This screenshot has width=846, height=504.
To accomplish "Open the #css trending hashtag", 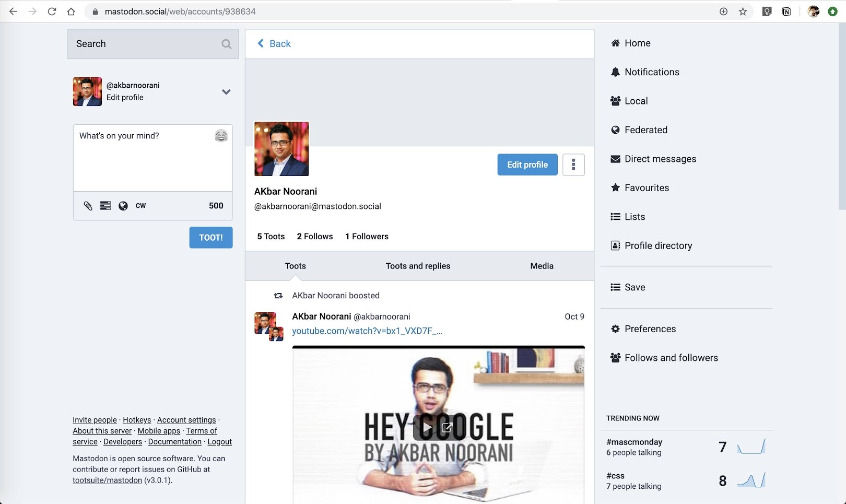I will [616, 476].
